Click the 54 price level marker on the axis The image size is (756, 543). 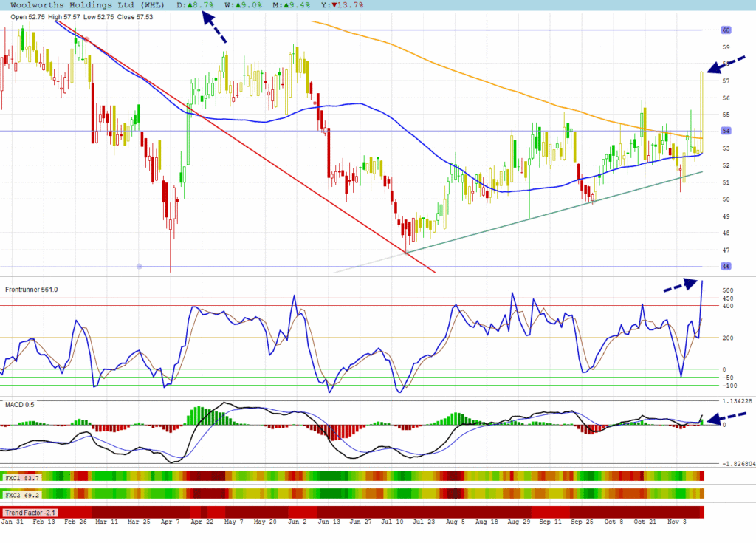point(726,132)
